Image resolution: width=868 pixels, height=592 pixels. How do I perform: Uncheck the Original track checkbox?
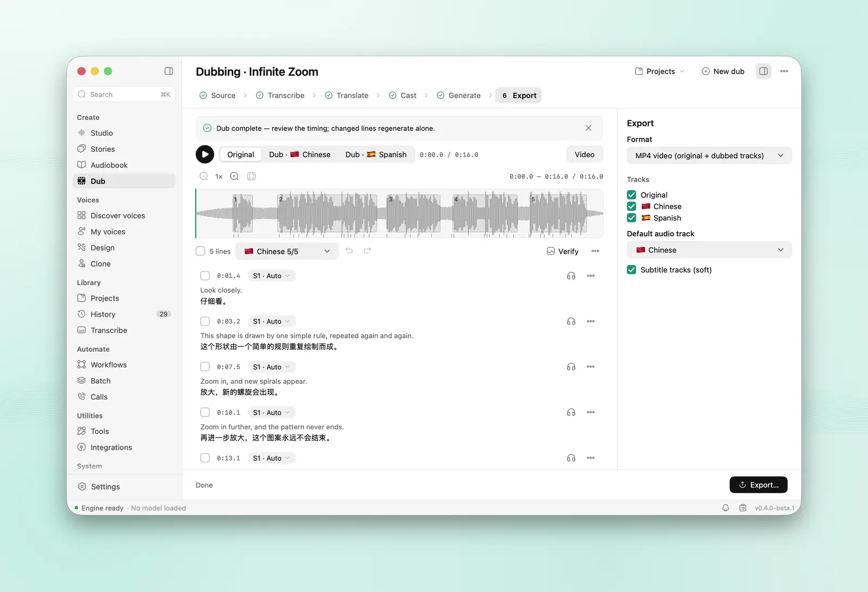coord(631,195)
